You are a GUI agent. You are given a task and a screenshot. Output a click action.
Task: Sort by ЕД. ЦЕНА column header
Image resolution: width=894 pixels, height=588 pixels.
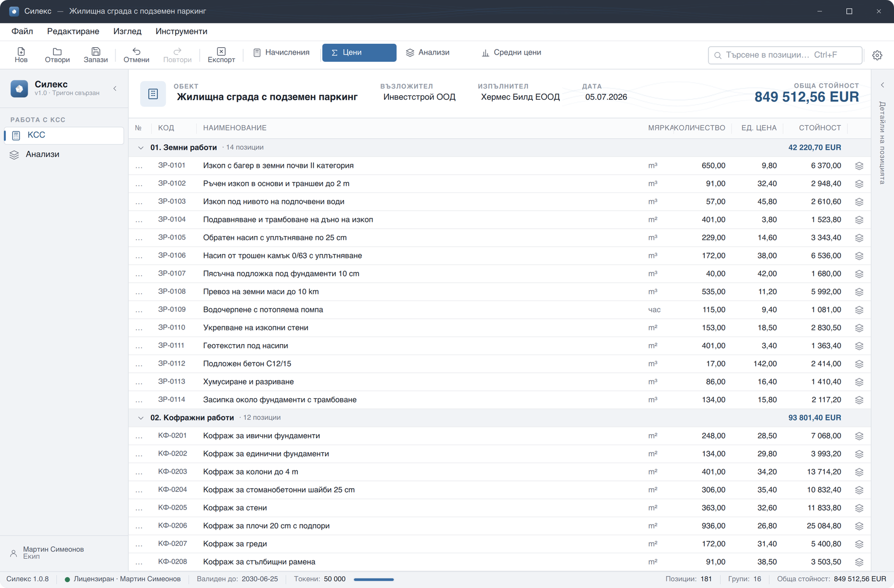click(x=759, y=128)
